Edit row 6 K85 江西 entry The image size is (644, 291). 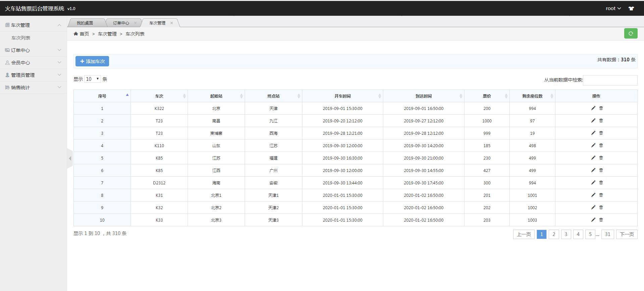coord(593,170)
